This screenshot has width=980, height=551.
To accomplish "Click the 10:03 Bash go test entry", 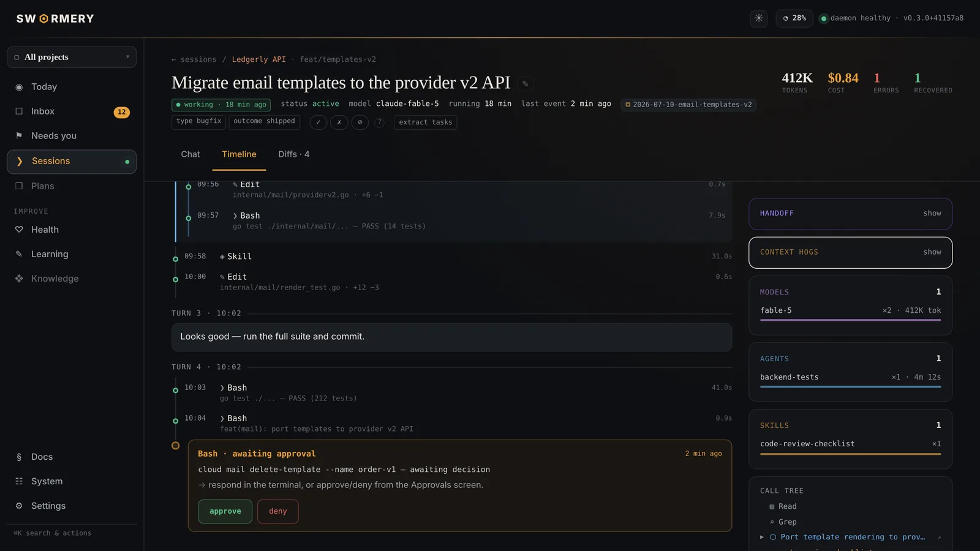I will point(452,392).
